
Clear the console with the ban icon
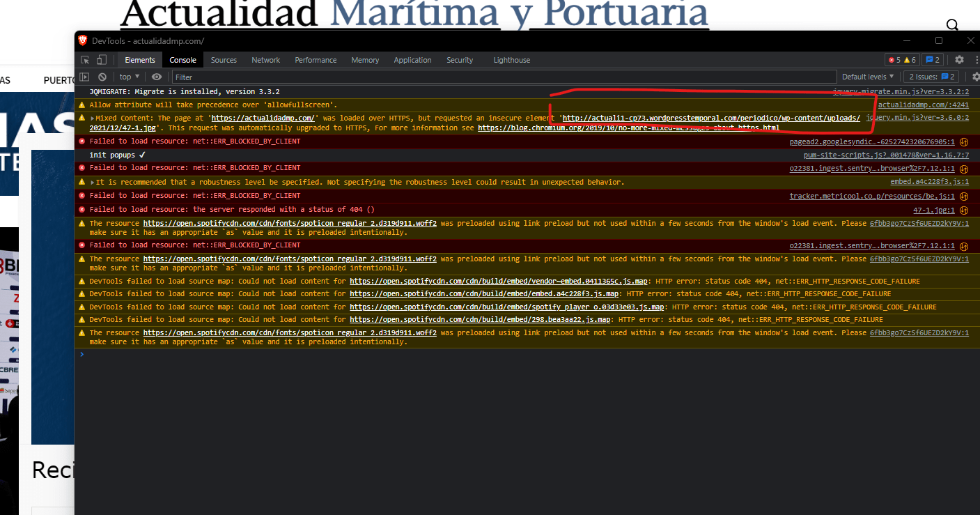tap(102, 77)
